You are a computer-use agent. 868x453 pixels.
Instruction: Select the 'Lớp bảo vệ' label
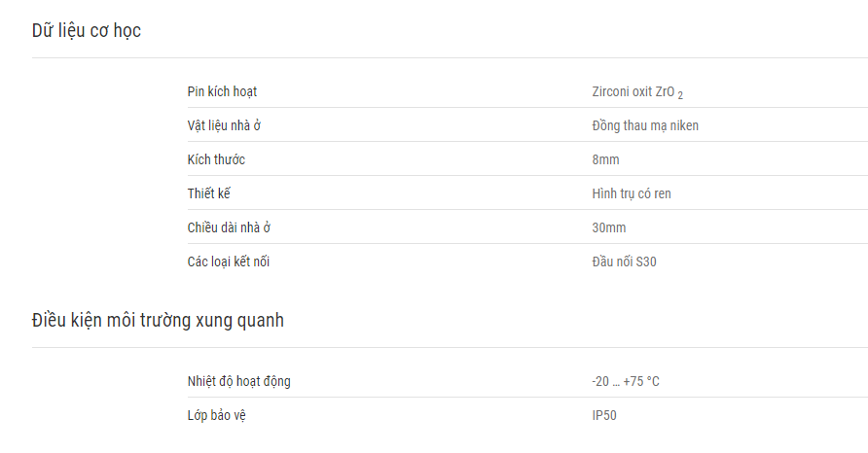[x=216, y=415]
